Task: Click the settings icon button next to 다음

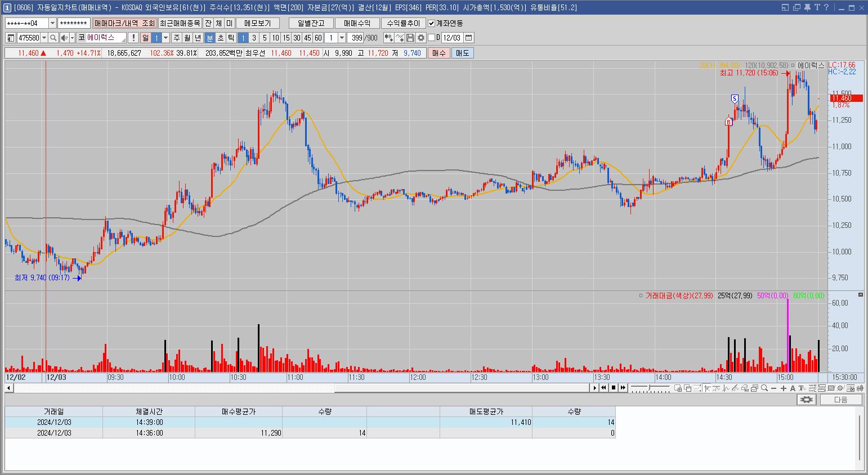Action: (x=807, y=400)
